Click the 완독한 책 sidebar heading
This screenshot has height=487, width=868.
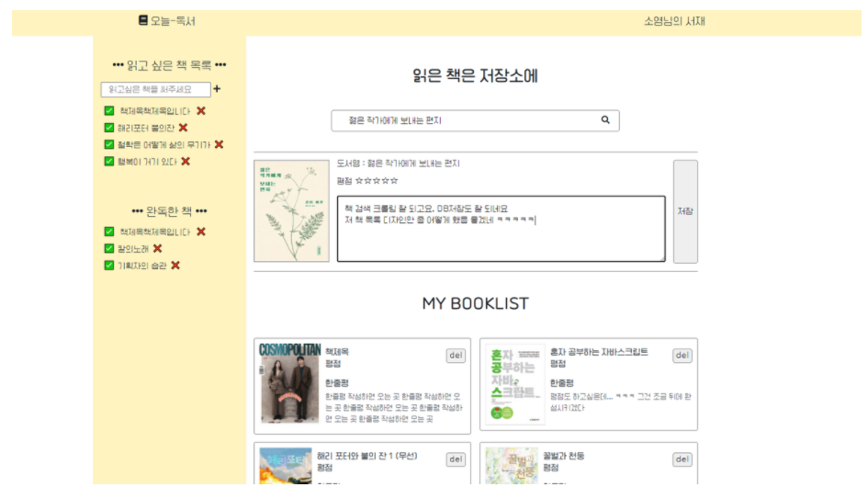169,211
